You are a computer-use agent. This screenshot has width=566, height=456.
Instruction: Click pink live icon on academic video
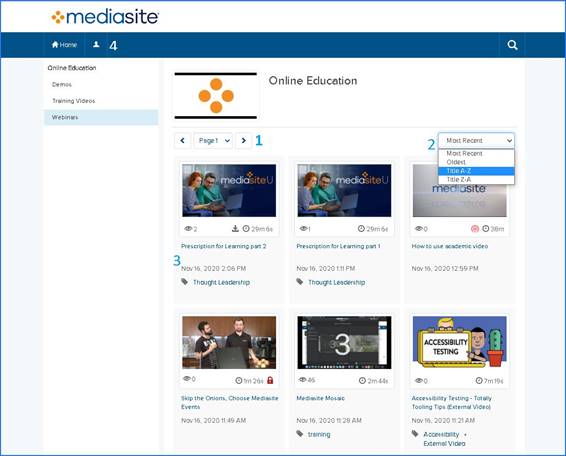pyautogui.click(x=475, y=229)
